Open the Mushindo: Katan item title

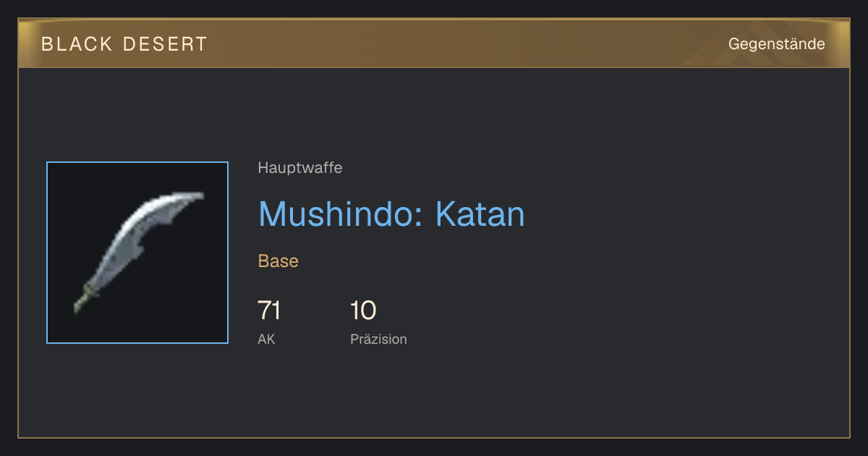coord(391,214)
